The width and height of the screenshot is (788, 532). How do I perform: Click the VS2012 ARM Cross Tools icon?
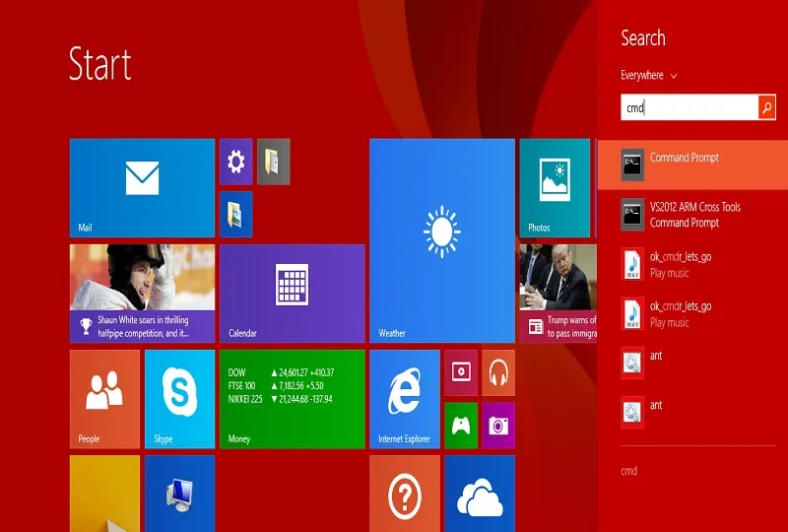[632, 214]
